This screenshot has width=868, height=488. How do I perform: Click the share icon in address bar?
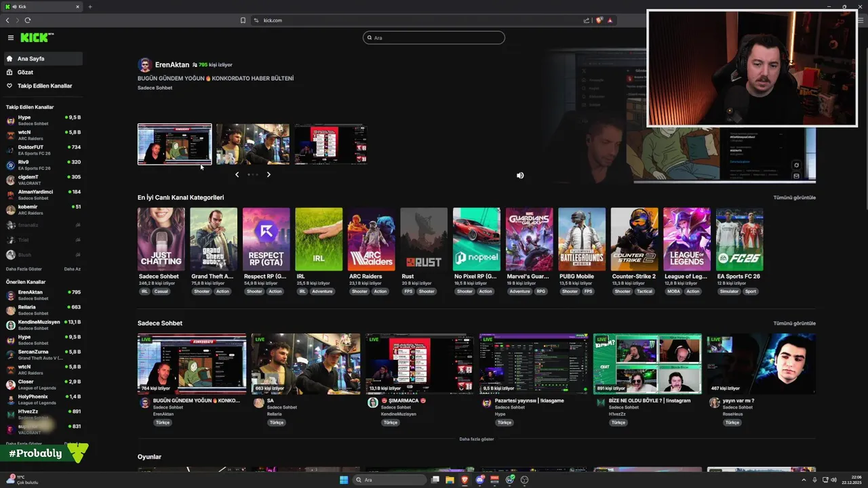587,20
